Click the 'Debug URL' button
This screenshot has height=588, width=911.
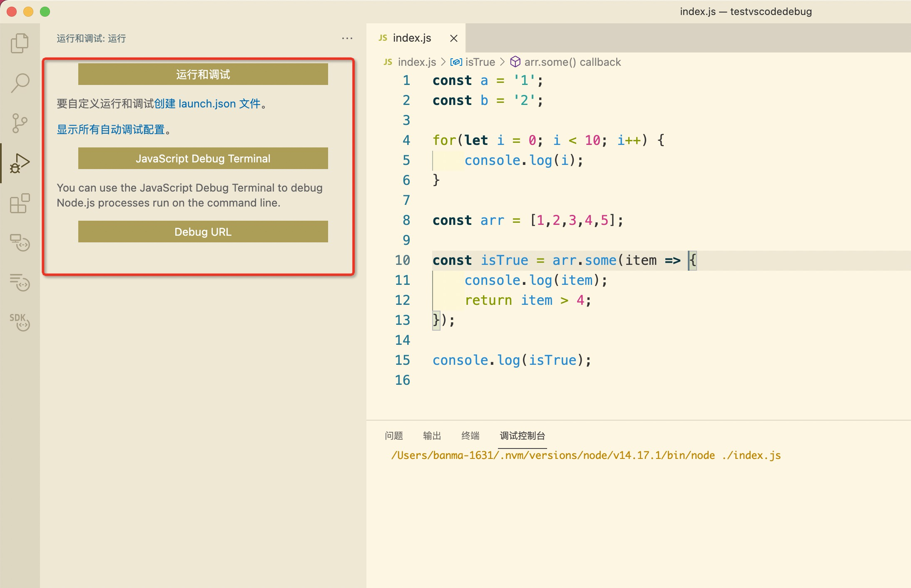click(203, 231)
